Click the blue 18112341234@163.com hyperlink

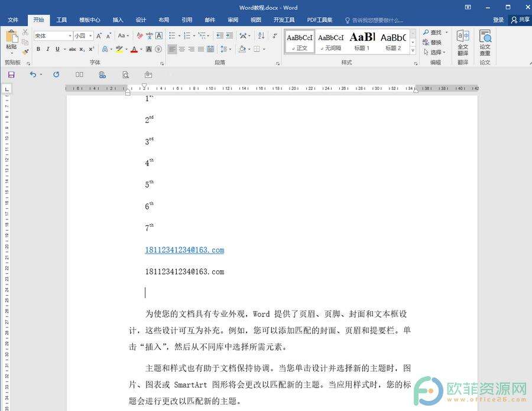click(184, 250)
